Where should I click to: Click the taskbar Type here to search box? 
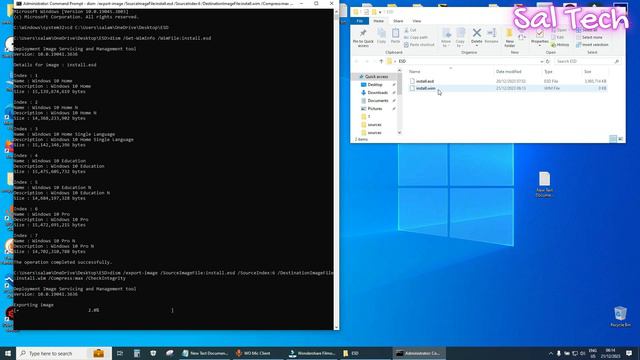point(64,353)
